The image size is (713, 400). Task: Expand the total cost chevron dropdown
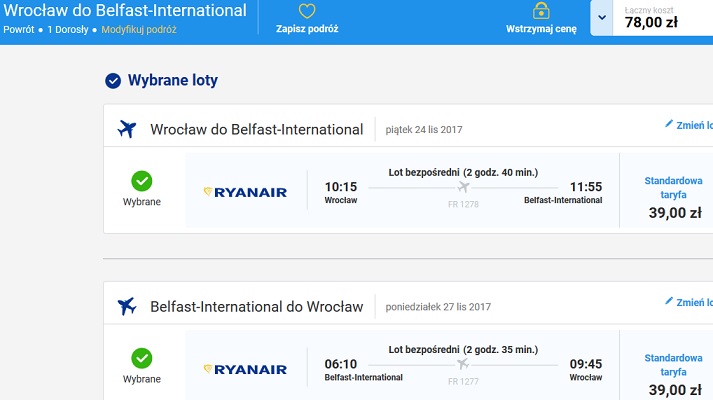click(x=602, y=18)
